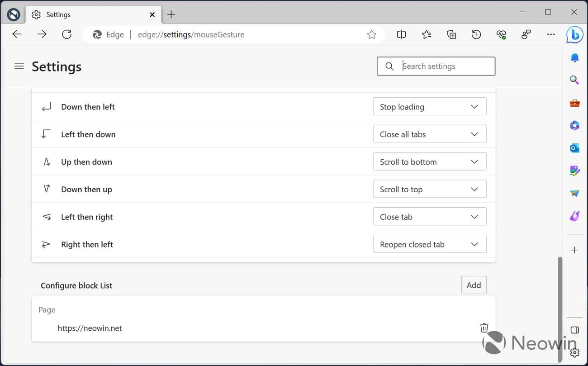Open Bing Copilot sidebar icon
This screenshot has height=366, width=588.
pos(574,35)
